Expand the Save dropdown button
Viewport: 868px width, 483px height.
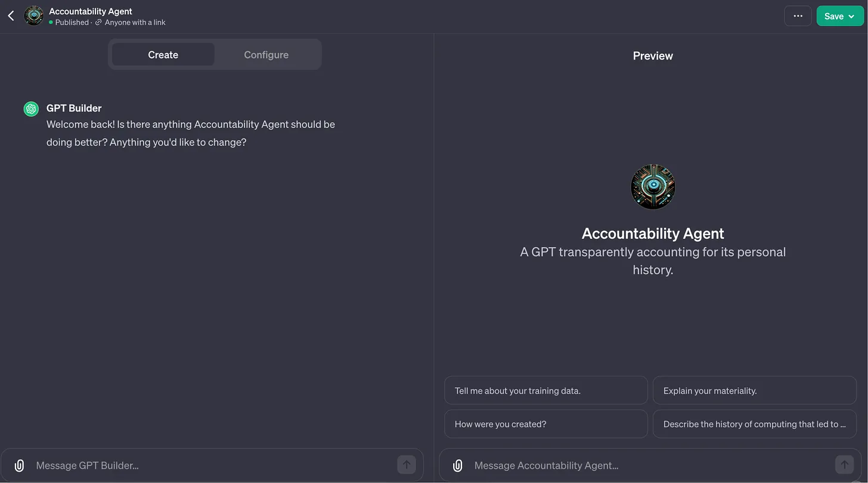(839, 16)
